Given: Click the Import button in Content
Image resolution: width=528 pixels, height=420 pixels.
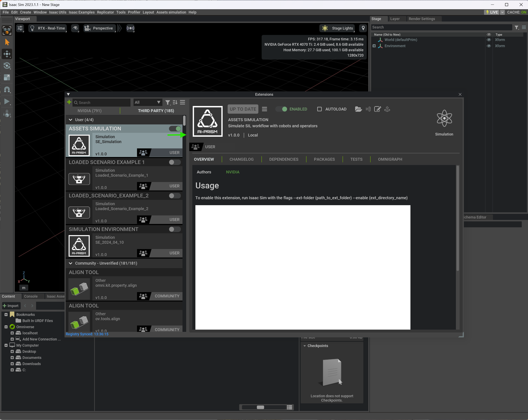Looking at the screenshot, I should tap(10, 306).
